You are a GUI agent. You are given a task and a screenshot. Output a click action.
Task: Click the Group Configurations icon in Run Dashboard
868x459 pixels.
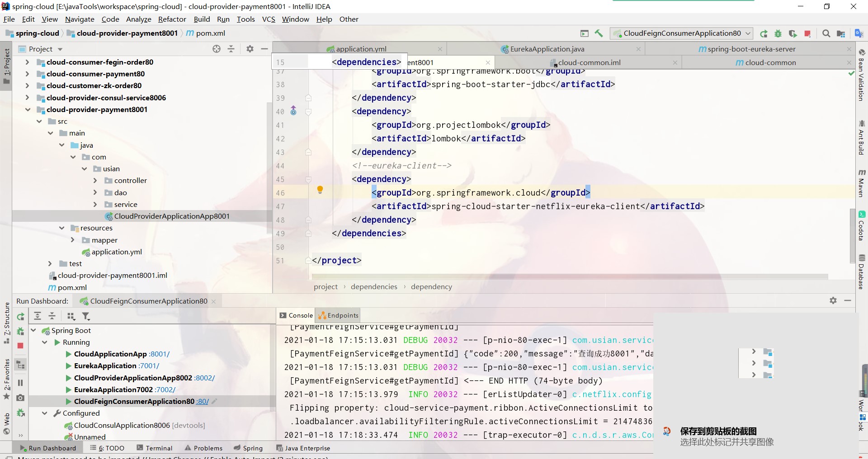(x=71, y=316)
